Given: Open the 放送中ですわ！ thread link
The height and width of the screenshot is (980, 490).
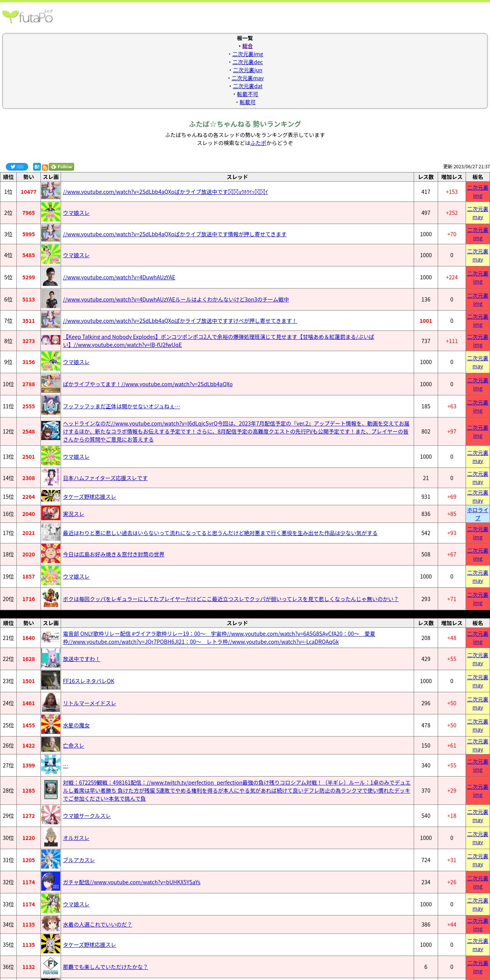Looking at the screenshot, I should 82,659.
